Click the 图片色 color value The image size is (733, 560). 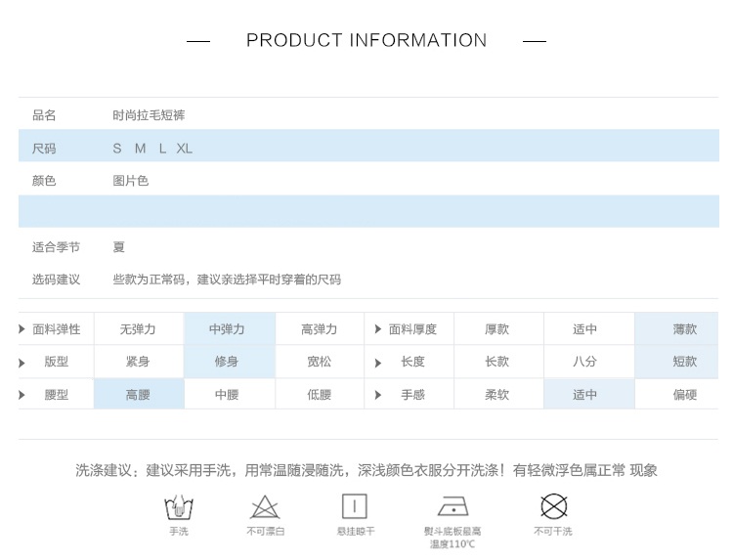click(x=131, y=181)
